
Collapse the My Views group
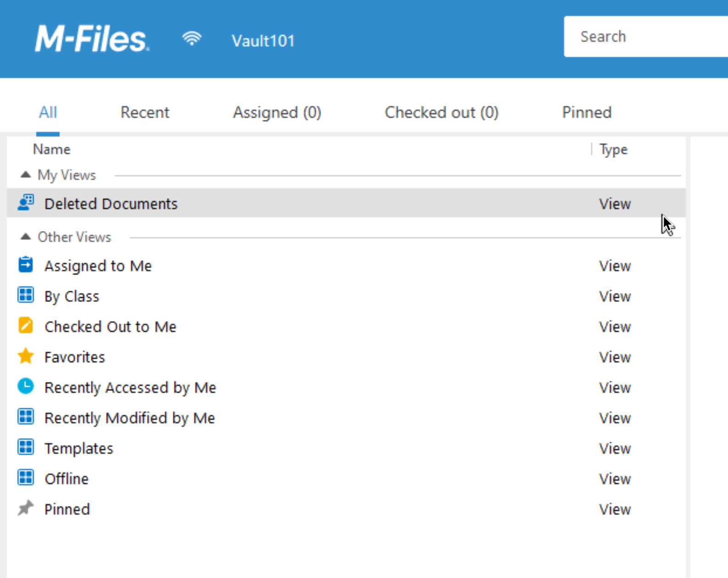point(26,175)
